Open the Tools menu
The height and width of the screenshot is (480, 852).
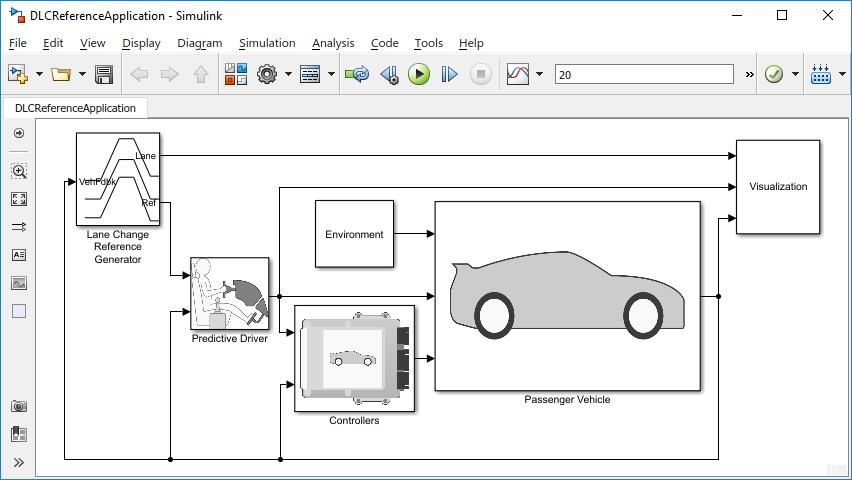click(x=428, y=43)
